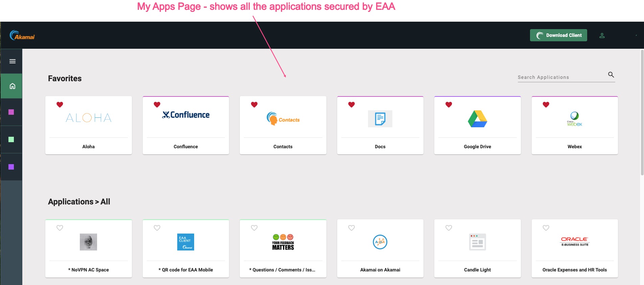Image resolution: width=644 pixels, height=285 pixels.
Task: Launch the Google Drive app icon
Action: point(477,119)
